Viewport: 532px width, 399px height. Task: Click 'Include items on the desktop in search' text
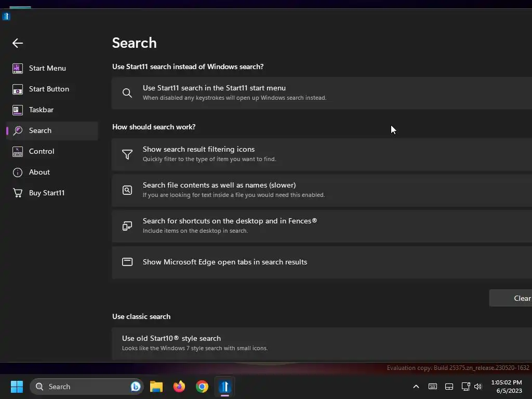[195, 231]
